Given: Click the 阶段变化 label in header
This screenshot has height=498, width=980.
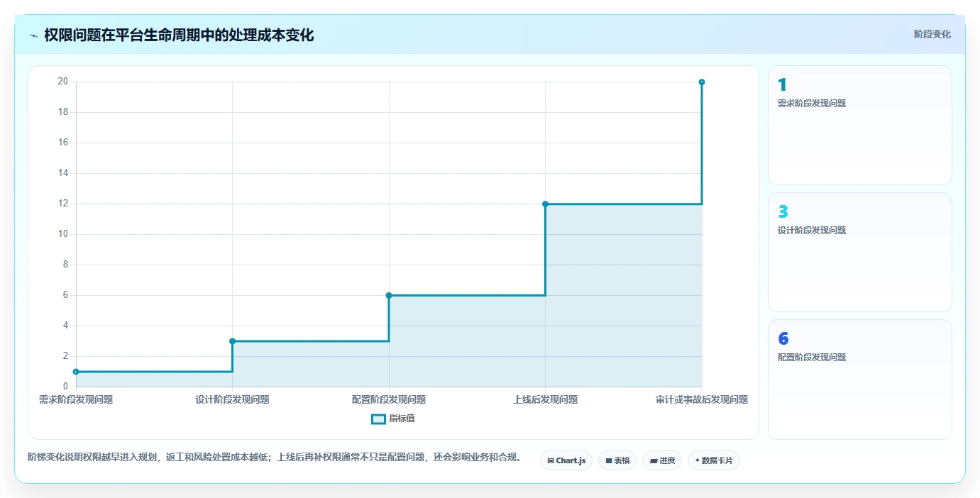Looking at the screenshot, I should pyautogui.click(x=932, y=34).
